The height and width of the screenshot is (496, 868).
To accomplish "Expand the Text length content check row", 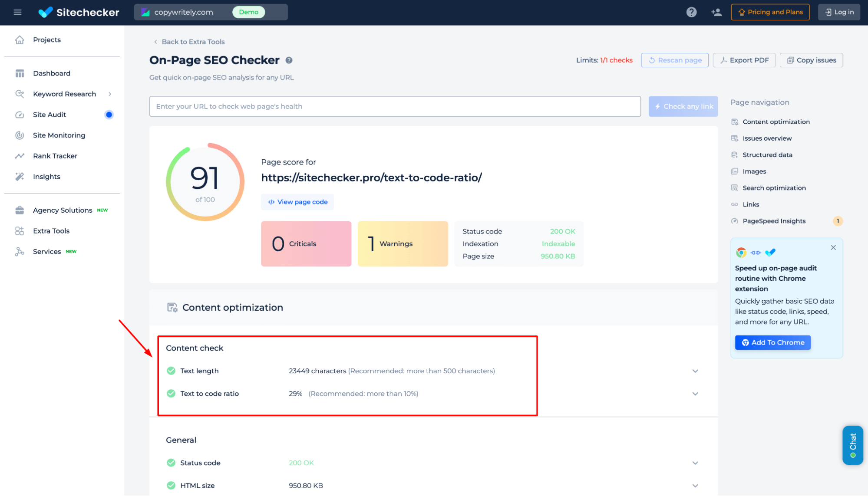I will (695, 371).
